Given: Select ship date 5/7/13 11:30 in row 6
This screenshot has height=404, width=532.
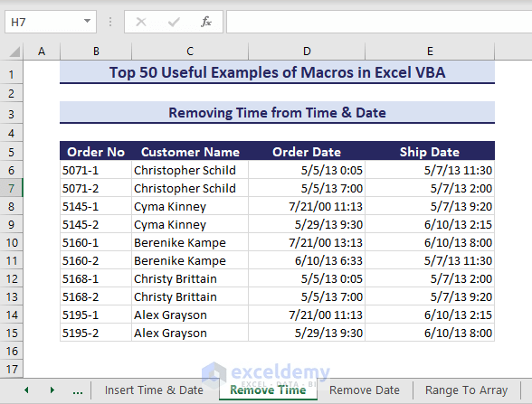Looking at the screenshot, I should point(430,170).
